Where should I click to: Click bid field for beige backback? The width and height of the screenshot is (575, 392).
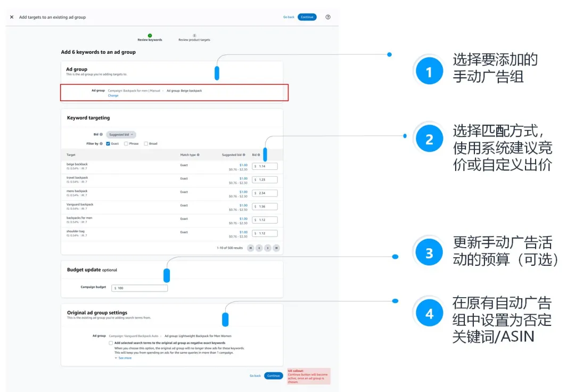[265, 166]
